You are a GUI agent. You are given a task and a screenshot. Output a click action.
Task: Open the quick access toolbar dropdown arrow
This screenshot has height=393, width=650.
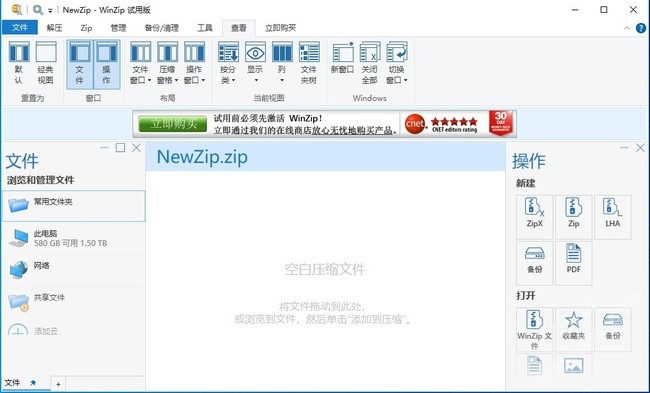point(50,10)
